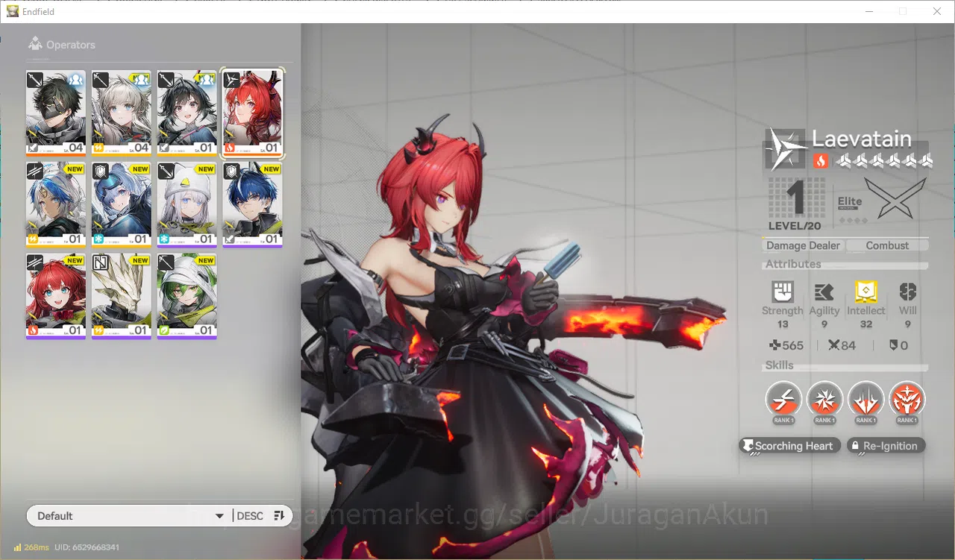
Task: Click the orange Heat element flame icon
Action: pos(821,160)
